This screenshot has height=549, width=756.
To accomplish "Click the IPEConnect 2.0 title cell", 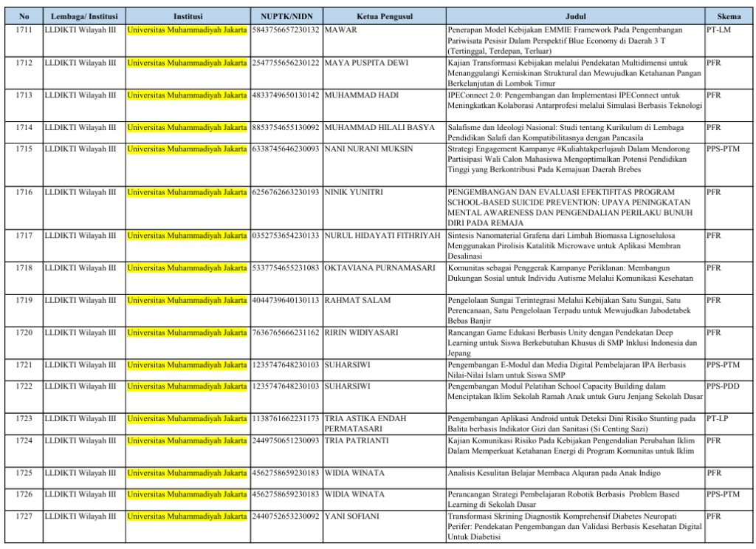I will (x=574, y=100).
